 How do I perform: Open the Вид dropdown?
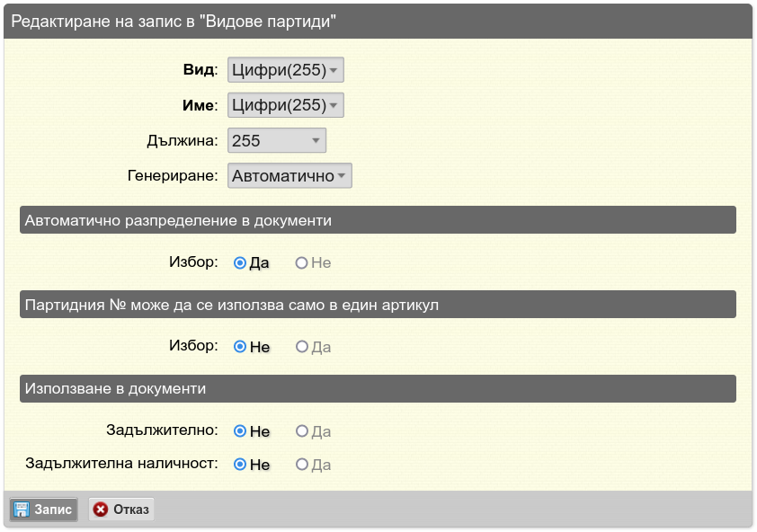285,70
